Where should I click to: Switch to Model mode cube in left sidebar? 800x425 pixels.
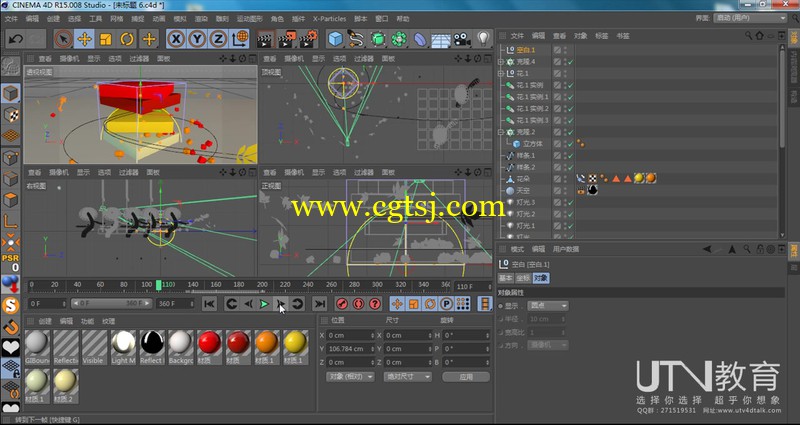pos(11,94)
